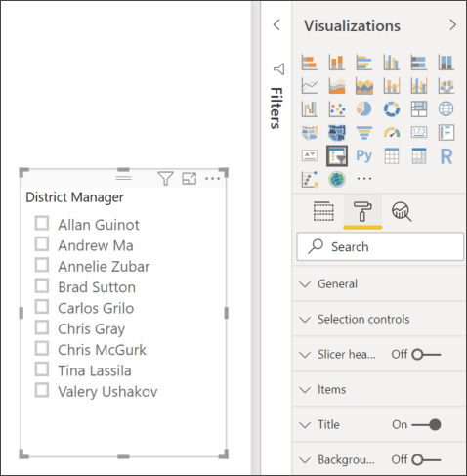Screen dimensions: 467x476
Task: Expand the Background section chevron
Action: (x=305, y=460)
